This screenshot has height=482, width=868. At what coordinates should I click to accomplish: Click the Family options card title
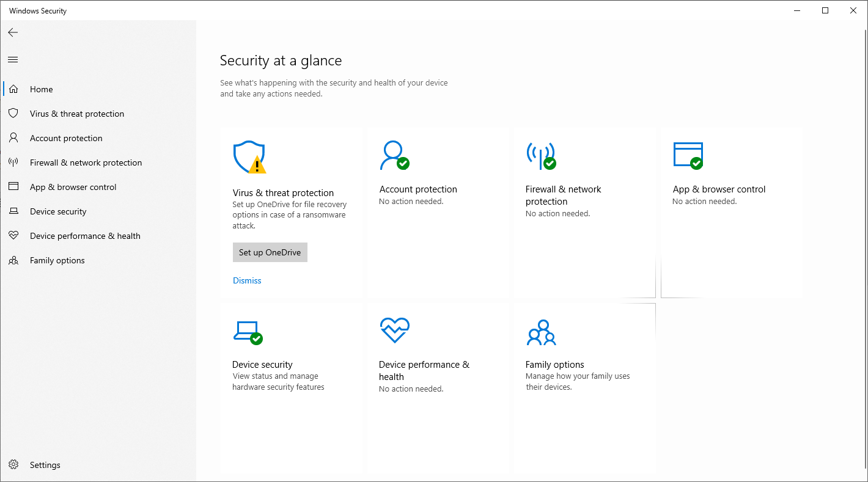point(555,365)
